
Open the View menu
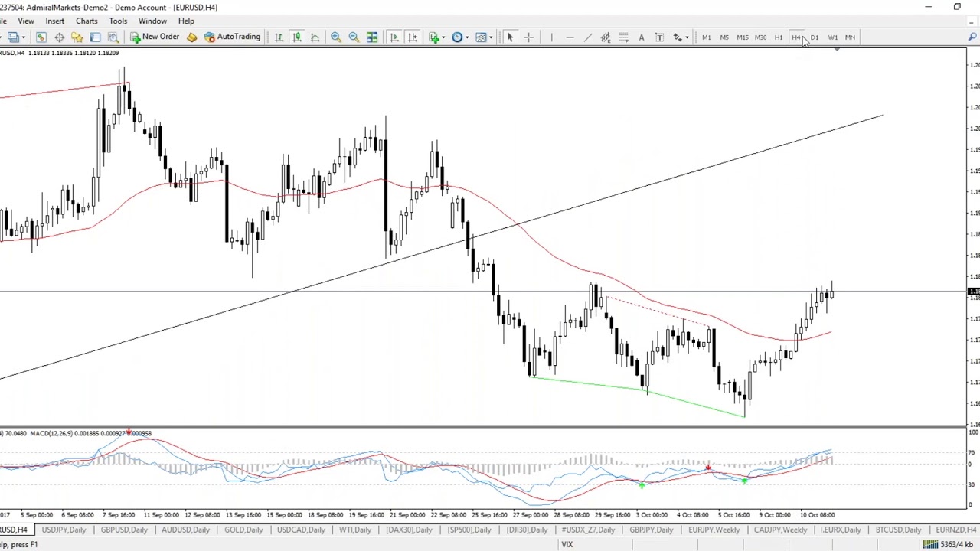click(26, 21)
